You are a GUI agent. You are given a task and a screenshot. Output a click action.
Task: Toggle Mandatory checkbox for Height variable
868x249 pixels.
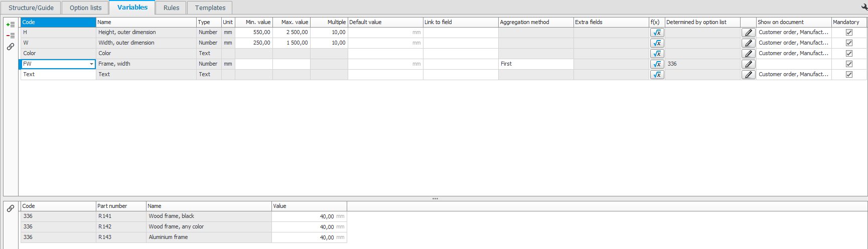click(x=849, y=33)
